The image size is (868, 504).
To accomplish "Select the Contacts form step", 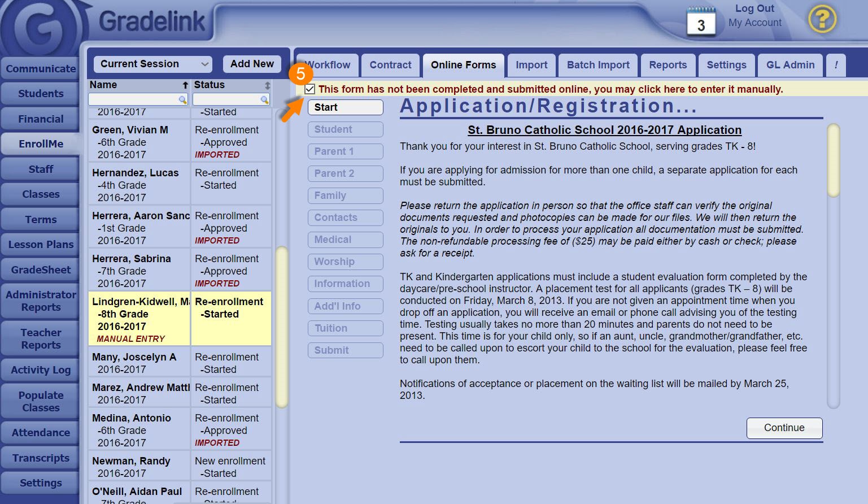I will [x=345, y=218].
